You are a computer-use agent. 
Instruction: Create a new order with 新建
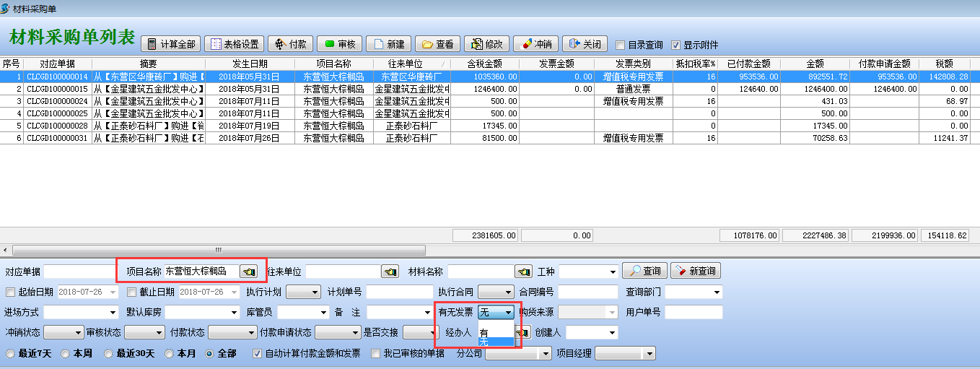(x=388, y=44)
